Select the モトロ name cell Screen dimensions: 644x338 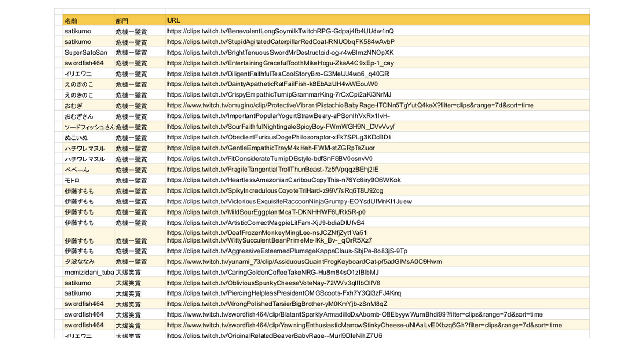coord(88,180)
